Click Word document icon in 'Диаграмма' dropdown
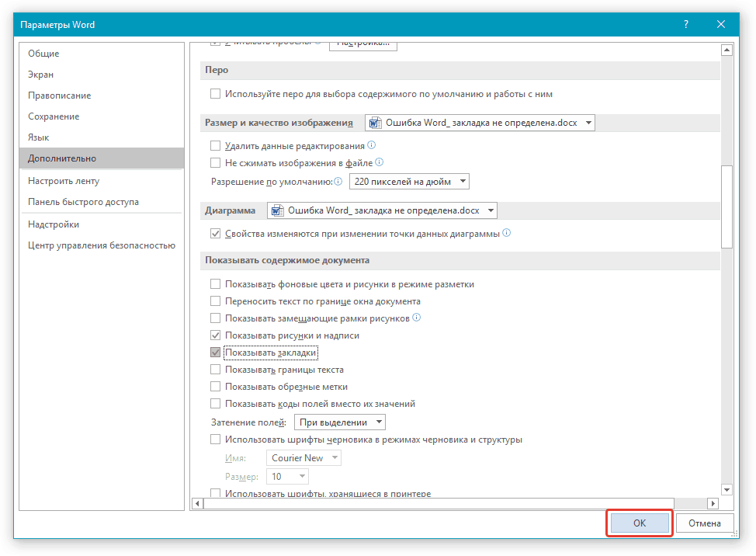This screenshot has height=556, width=756. pos(277,210)
